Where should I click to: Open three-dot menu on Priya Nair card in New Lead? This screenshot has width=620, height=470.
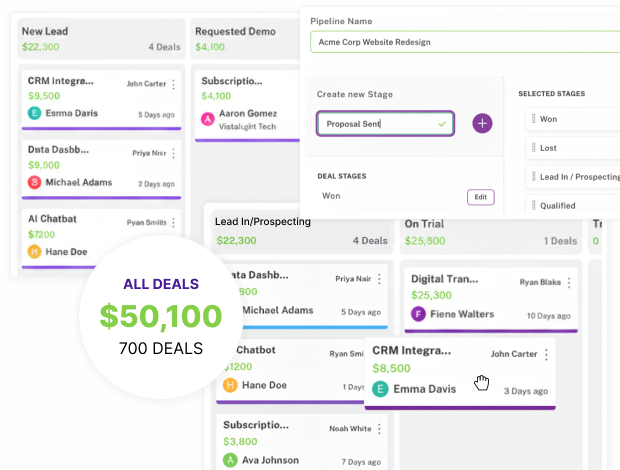coord(173,153)
